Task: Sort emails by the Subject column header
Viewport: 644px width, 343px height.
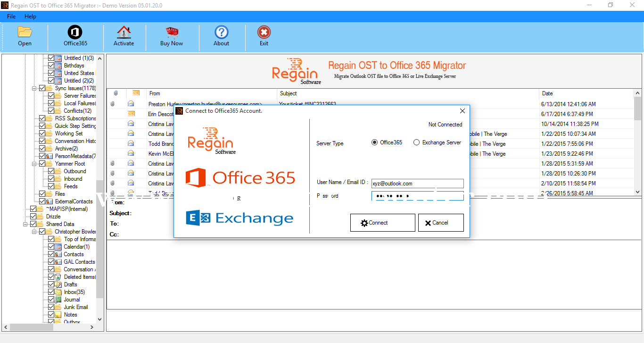Action: (x=408, y=93)
